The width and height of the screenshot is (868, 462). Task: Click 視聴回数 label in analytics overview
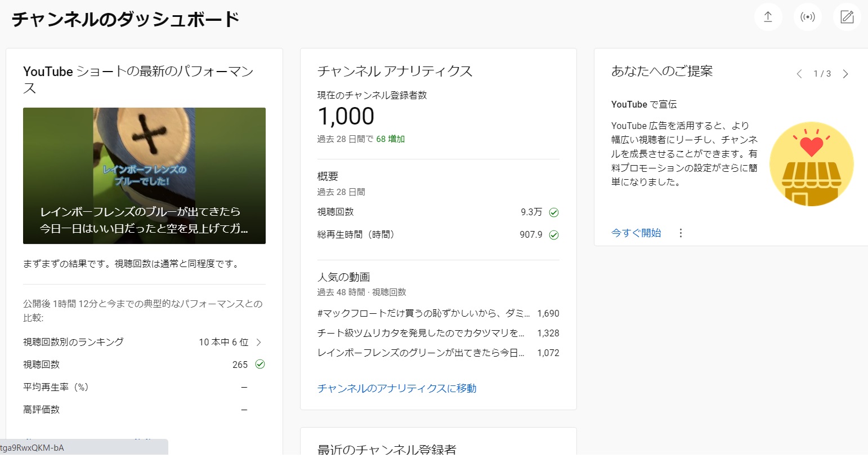pyautogui.click(x=335, y=212)
